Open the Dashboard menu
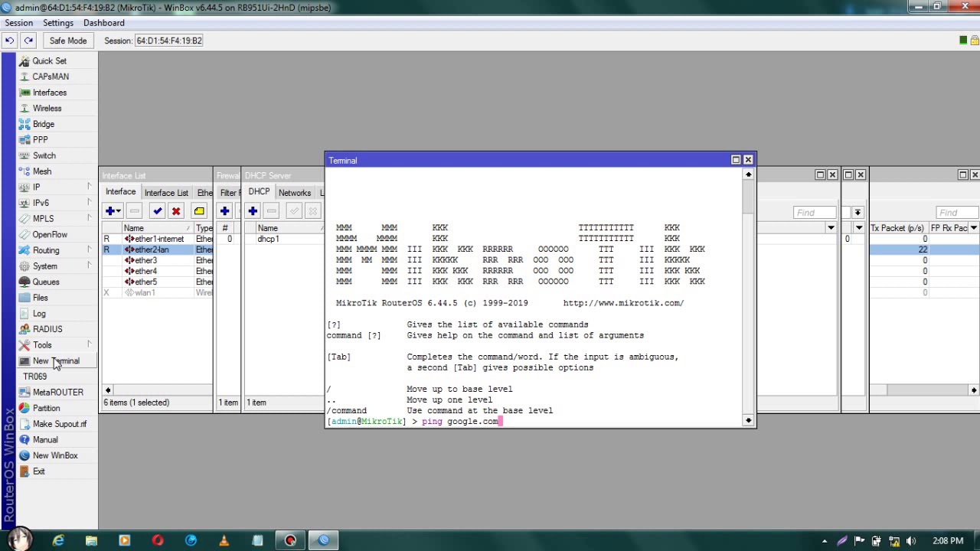The width and height of the screenshot is (980, 551). 104,23
